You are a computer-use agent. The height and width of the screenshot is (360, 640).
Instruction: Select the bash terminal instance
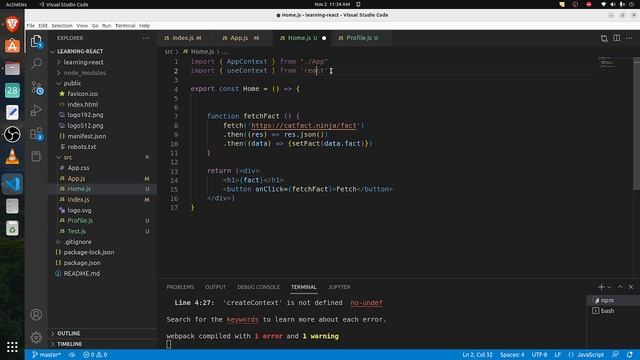coord(613,311)
